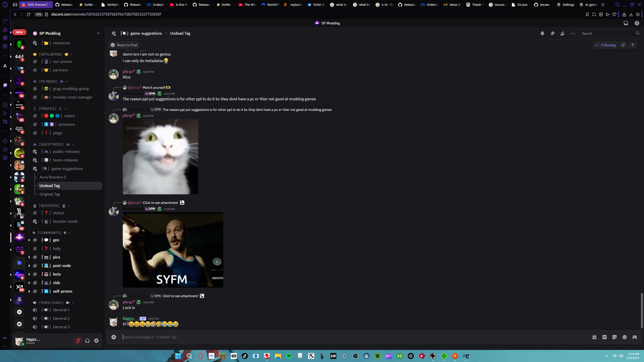Open the GIF picker
Screen dimensions: 644x362
pyautogui.click(x=605, y=337)
